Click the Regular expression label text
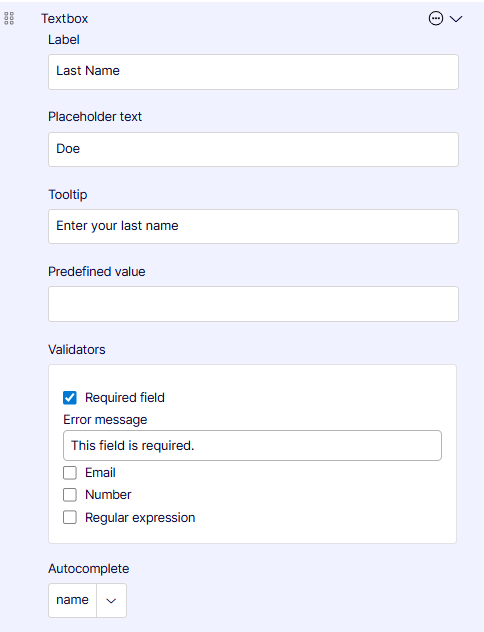Image resolution: width=484 pixels, height=632 pixels. [140, 518]
